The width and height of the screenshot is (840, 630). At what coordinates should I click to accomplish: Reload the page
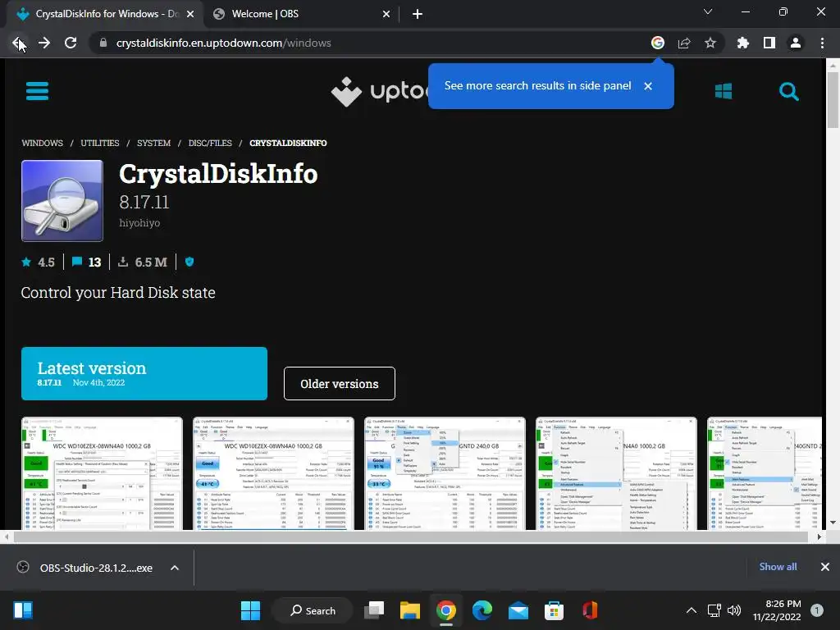(x=71, y=43)
